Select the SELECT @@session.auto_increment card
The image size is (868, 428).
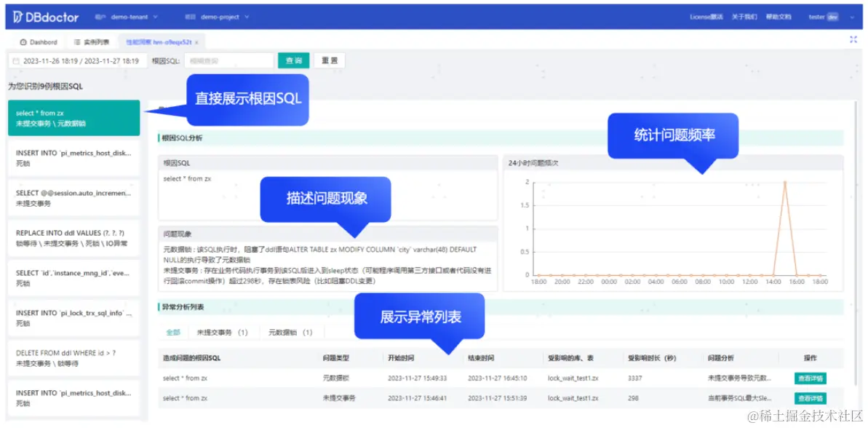pos(74,198)
